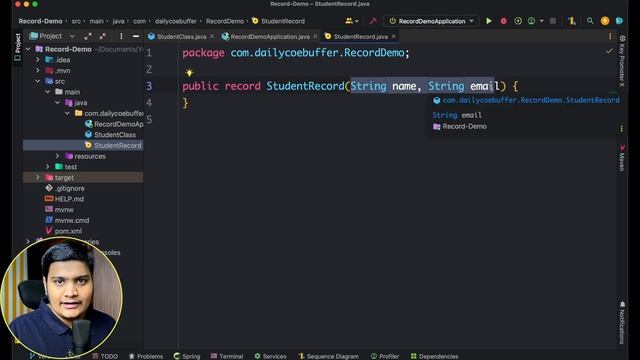Close the StudentClass.java tab
Image resolution: width=640 pixels, height=360 pixels.
tap(212, 36)
